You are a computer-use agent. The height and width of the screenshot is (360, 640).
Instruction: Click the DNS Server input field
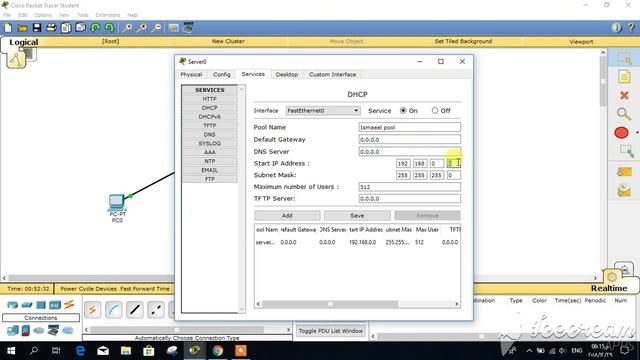(410, 151)
